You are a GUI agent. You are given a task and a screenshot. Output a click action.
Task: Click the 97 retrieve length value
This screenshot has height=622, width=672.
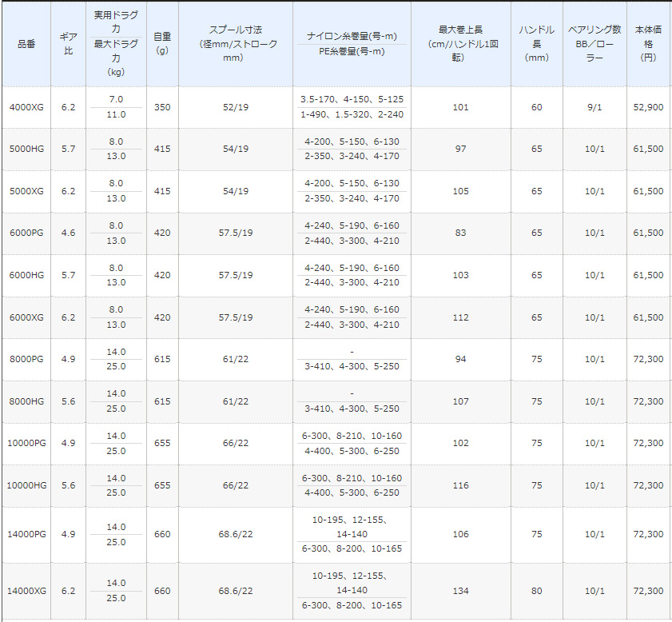tap(461, 149)
